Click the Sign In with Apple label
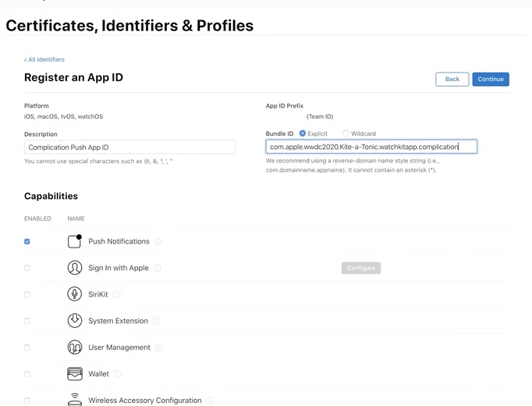Screen dimensions: 532x406 click(x=119, y=268)
